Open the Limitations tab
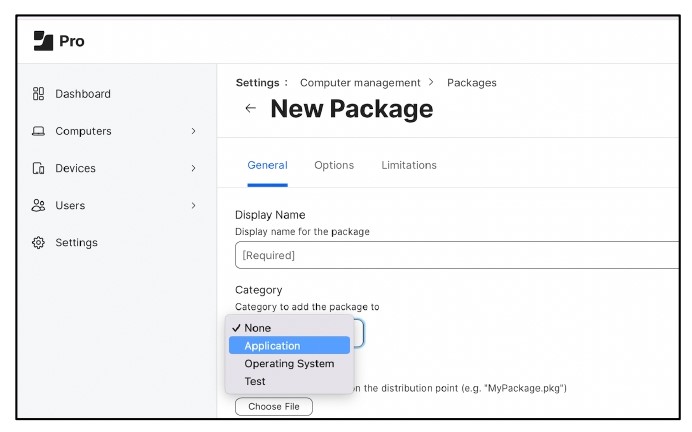This screenshot has height=432, width=692. click(409, 165)
